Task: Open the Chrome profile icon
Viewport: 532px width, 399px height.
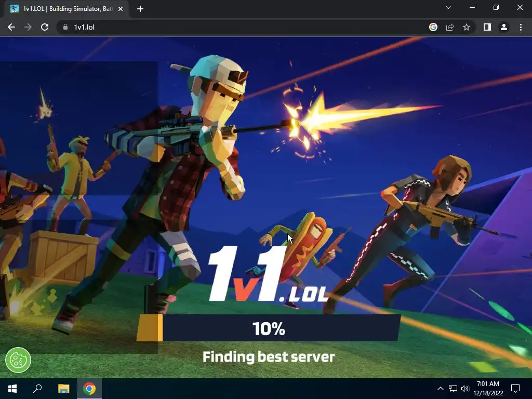Action: click(x=504, y=27)
